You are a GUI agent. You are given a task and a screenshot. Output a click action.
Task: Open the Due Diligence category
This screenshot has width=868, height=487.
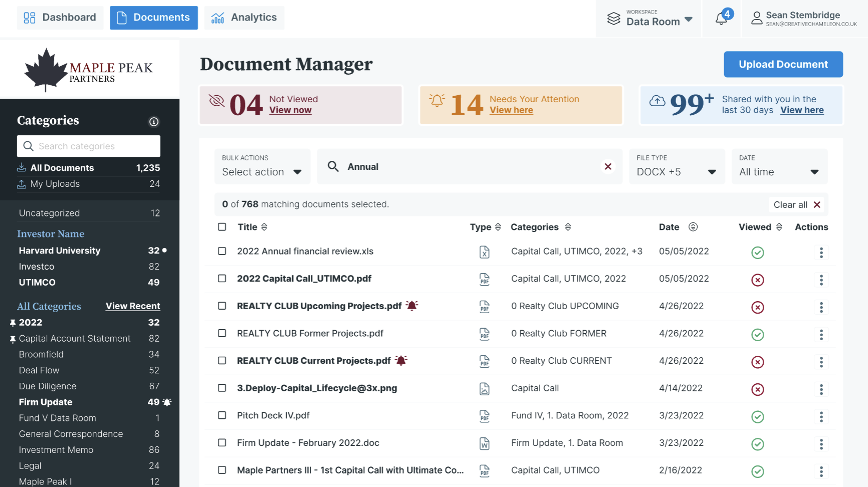click(89, 386)
